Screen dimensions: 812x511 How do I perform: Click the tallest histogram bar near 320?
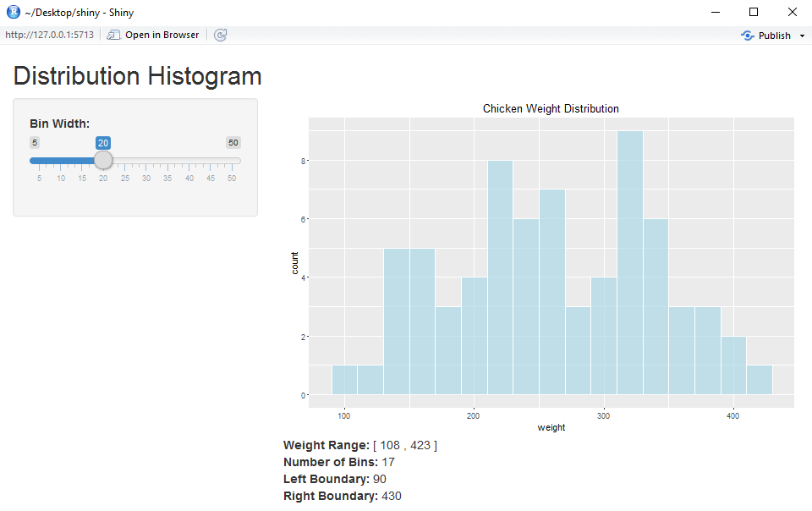tap(629, 263)
